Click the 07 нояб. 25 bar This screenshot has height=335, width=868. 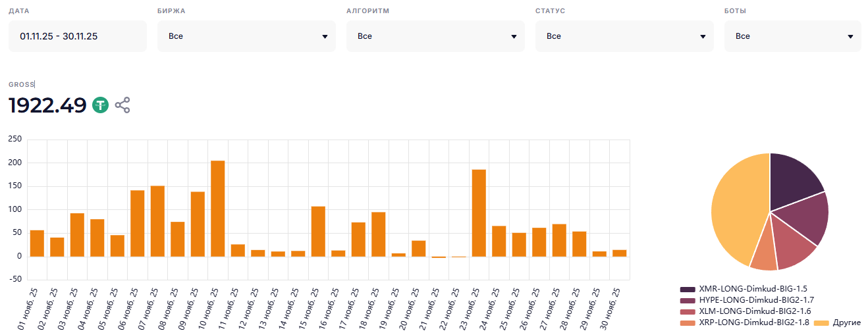(x=157, y=221)
